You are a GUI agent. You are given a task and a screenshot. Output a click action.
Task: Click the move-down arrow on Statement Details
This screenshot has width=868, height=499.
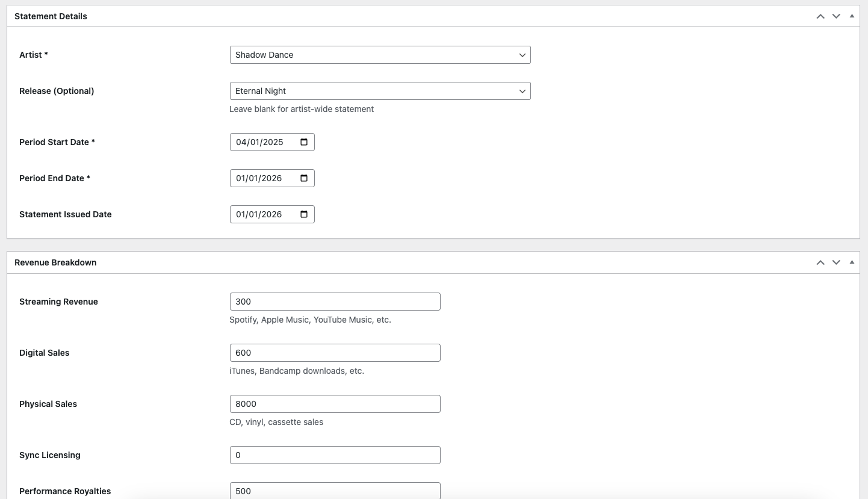(836, 16)
